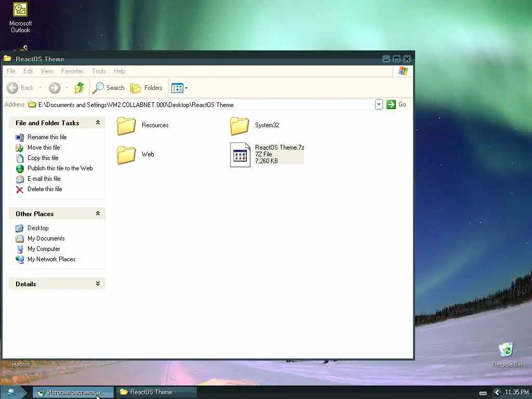
Task: Click Publish this file to the Web
Action: coord(60,168)
